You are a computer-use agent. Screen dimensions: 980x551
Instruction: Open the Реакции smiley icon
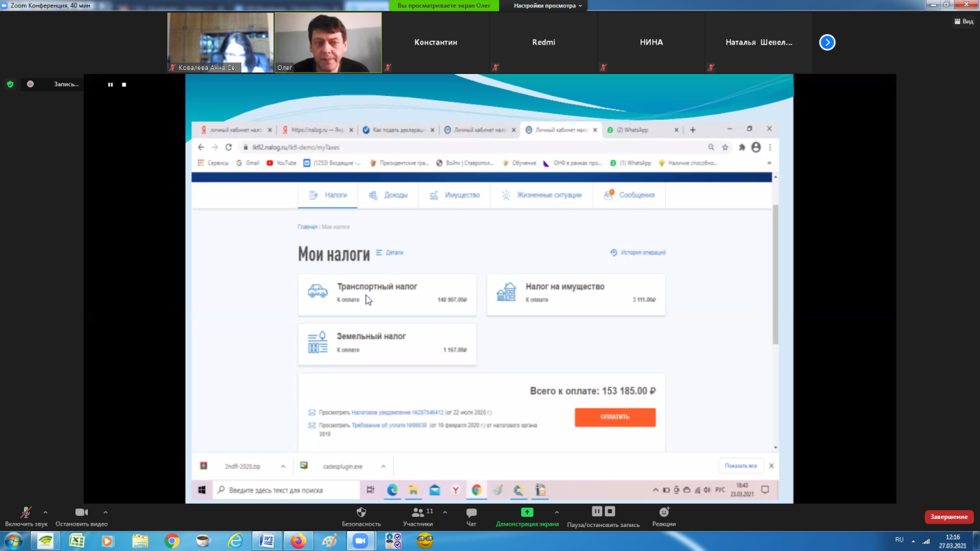click(663, 513)
